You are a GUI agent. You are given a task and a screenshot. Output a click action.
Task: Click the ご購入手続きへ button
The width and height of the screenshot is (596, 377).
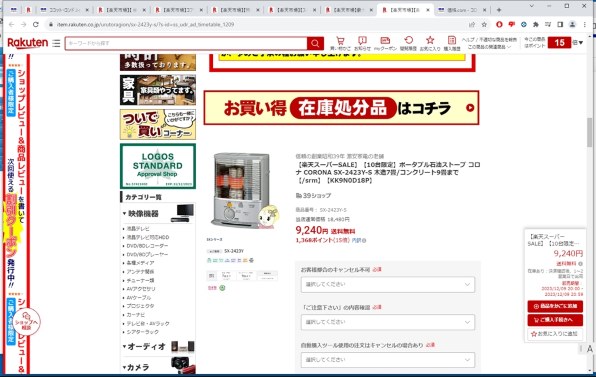click(555, 320)
